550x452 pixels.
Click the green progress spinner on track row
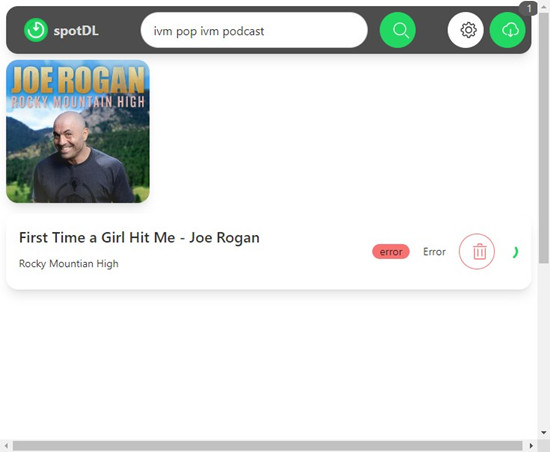click(x=515, y=252)
